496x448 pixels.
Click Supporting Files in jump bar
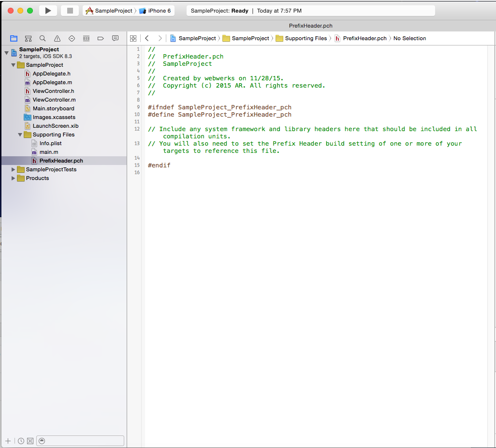pos(302,38)
